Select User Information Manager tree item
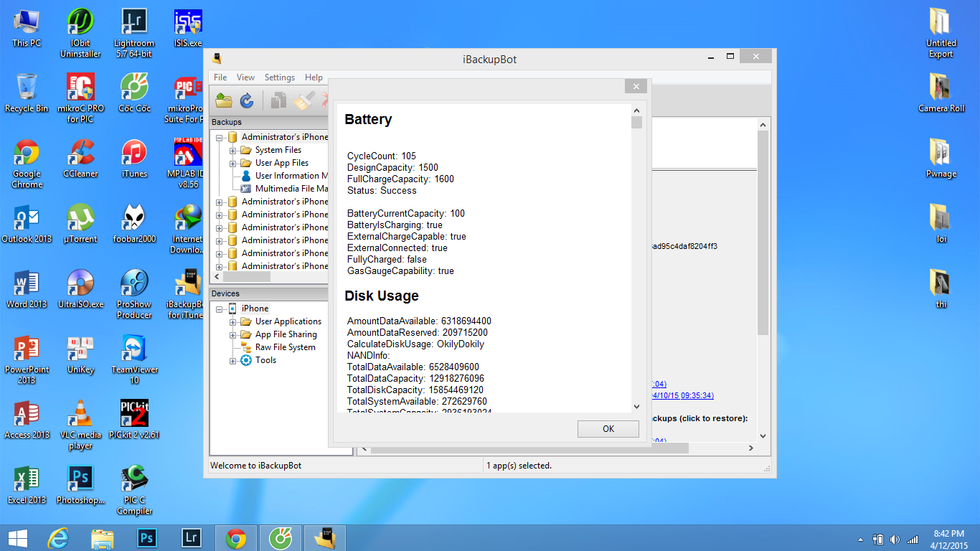 [x=291, y=176]
